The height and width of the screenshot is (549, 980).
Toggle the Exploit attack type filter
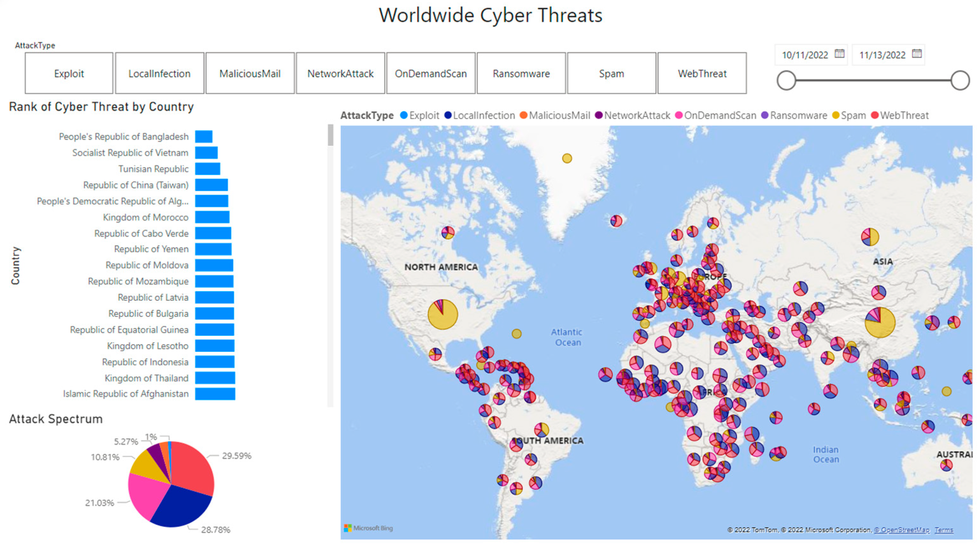point(69,74)
